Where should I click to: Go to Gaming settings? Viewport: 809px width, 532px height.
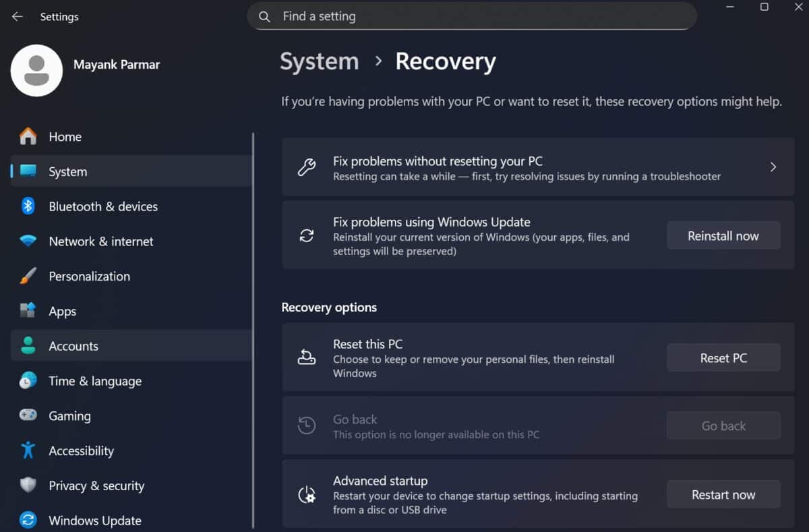pos(131,415)
